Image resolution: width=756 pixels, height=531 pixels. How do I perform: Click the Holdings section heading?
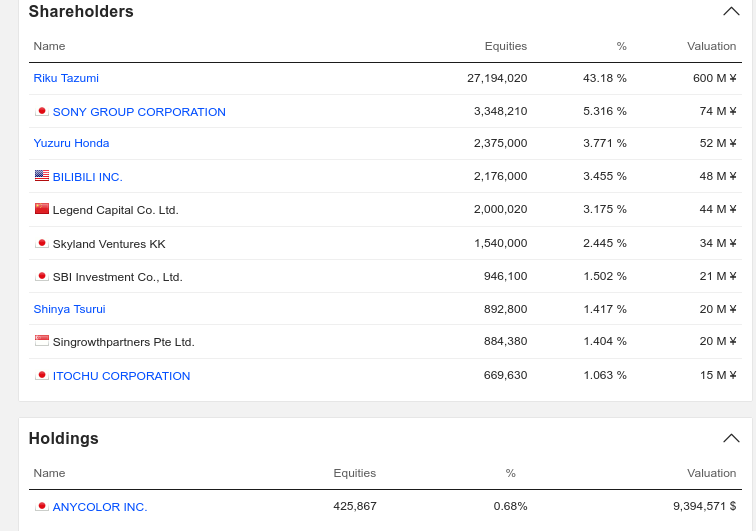(x=64, y=438)
